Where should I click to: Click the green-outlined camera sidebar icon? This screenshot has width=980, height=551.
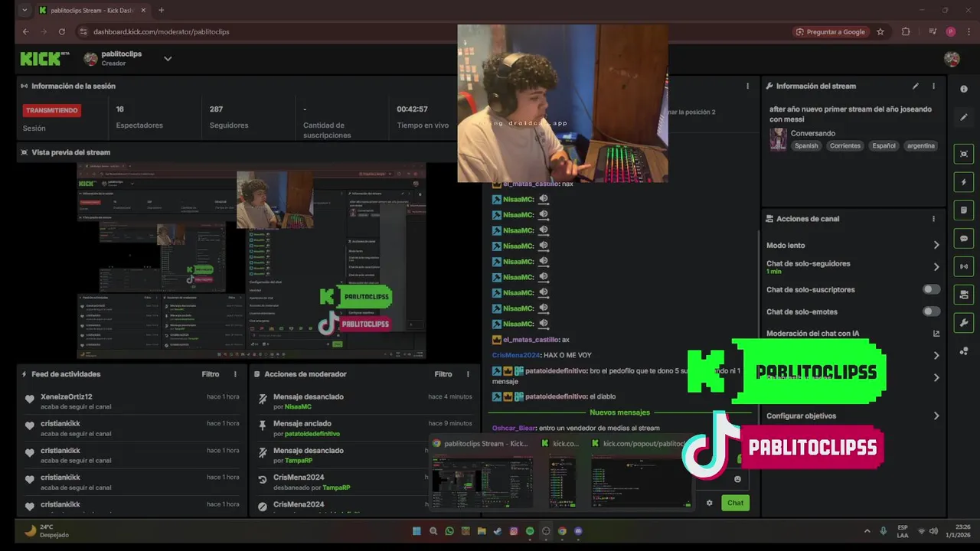coord(964,294)
